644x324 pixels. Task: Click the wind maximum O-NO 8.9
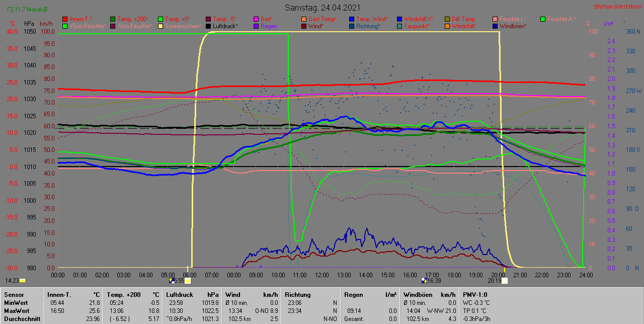(x=267, y=311)
